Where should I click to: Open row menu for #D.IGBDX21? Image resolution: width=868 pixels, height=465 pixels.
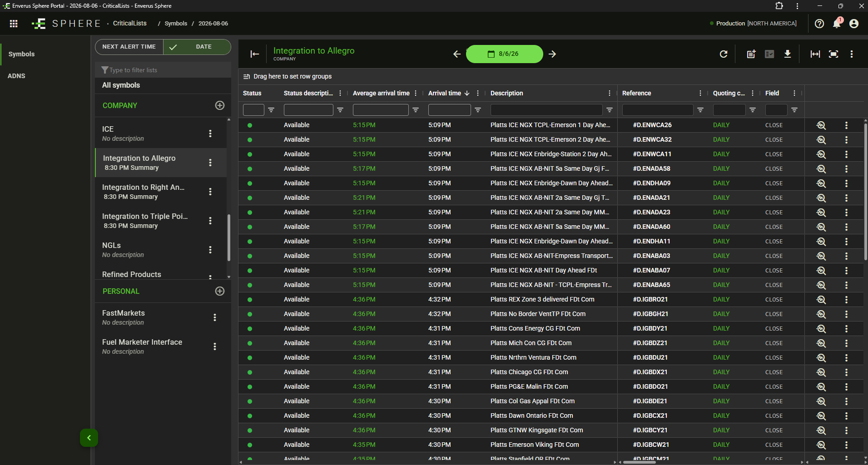coord(846,372)
